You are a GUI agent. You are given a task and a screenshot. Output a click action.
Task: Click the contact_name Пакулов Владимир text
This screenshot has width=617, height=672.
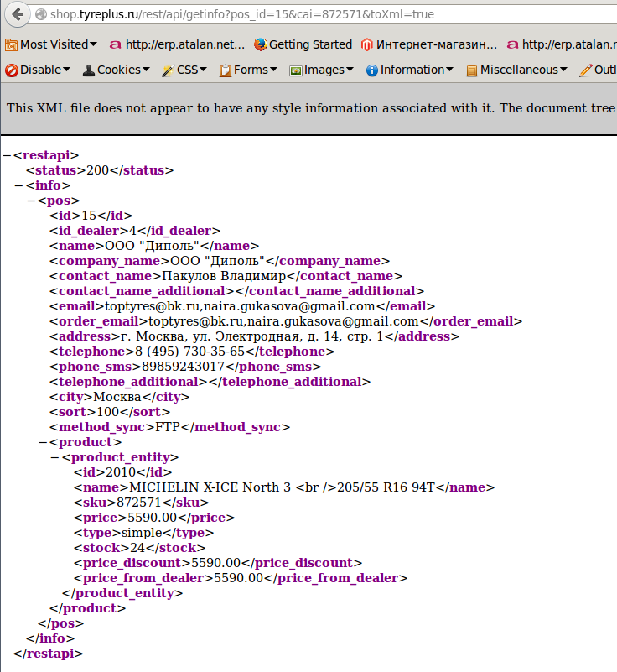coord(224,276)
